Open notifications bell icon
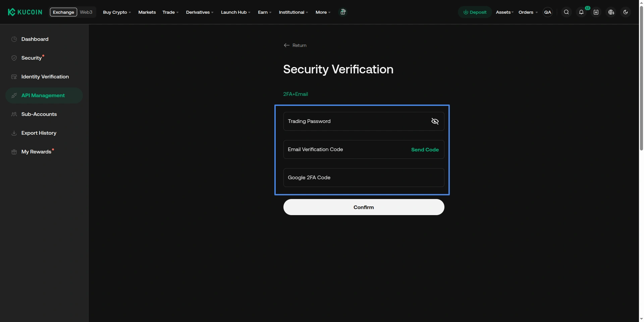This screenshot has height=322, width=644. pos(581,12)
